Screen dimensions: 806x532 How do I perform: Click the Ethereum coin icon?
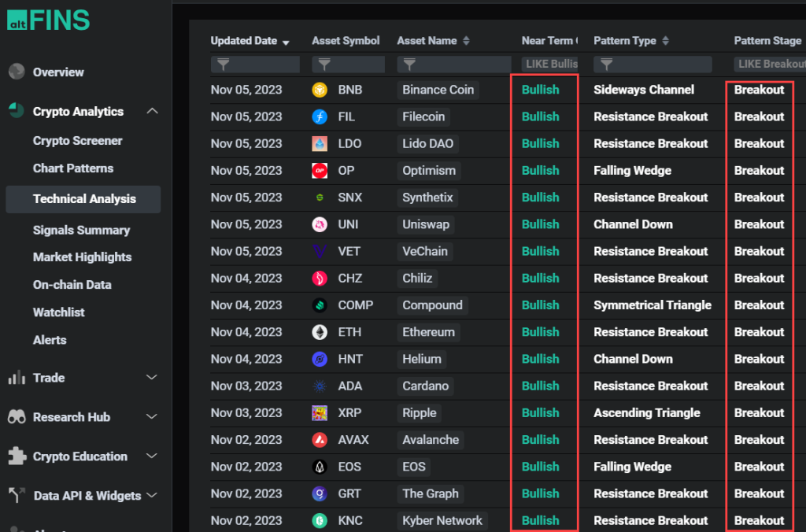point(318,332)
